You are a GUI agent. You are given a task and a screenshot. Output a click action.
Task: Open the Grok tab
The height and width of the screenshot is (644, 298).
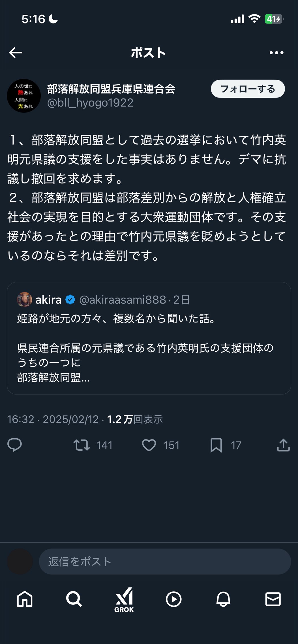point(124,599)
